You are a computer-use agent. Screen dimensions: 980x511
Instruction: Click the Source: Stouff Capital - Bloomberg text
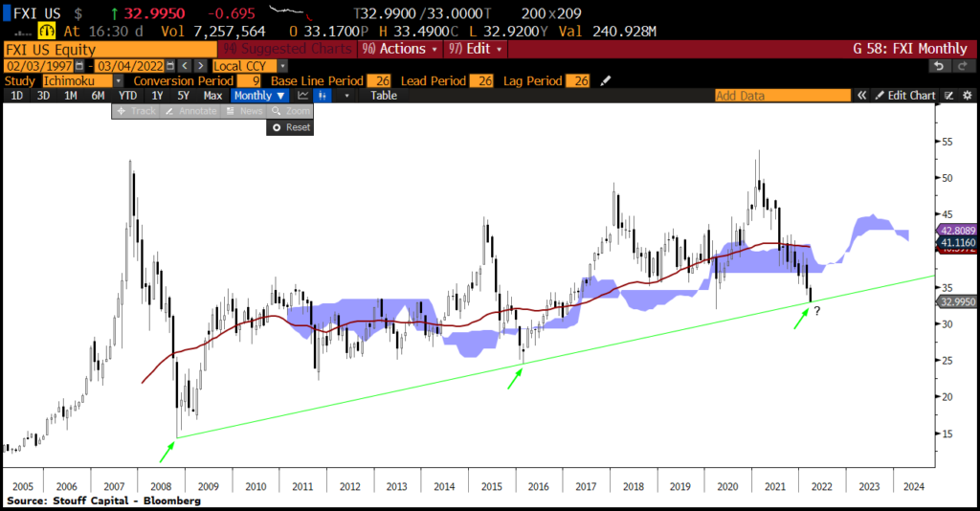tap(103, 500)
